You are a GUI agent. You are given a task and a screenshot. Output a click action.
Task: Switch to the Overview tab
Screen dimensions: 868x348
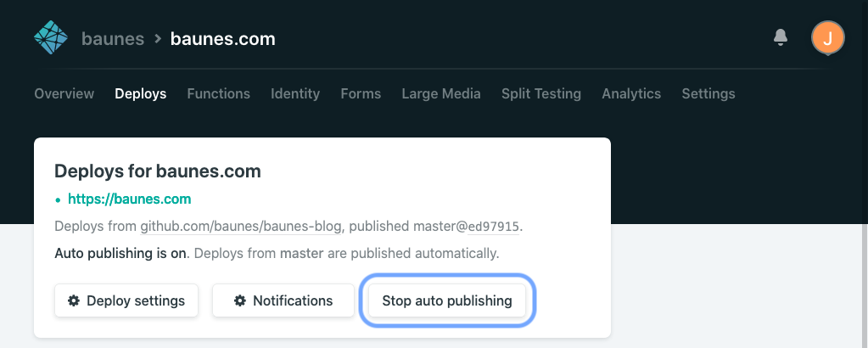[64, 93]
